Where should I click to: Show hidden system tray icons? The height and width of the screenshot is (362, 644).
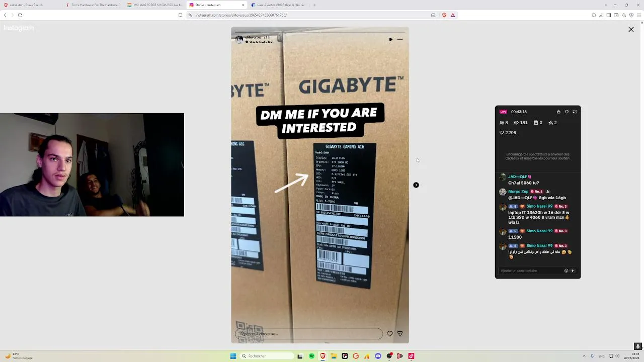click(584, 356)
